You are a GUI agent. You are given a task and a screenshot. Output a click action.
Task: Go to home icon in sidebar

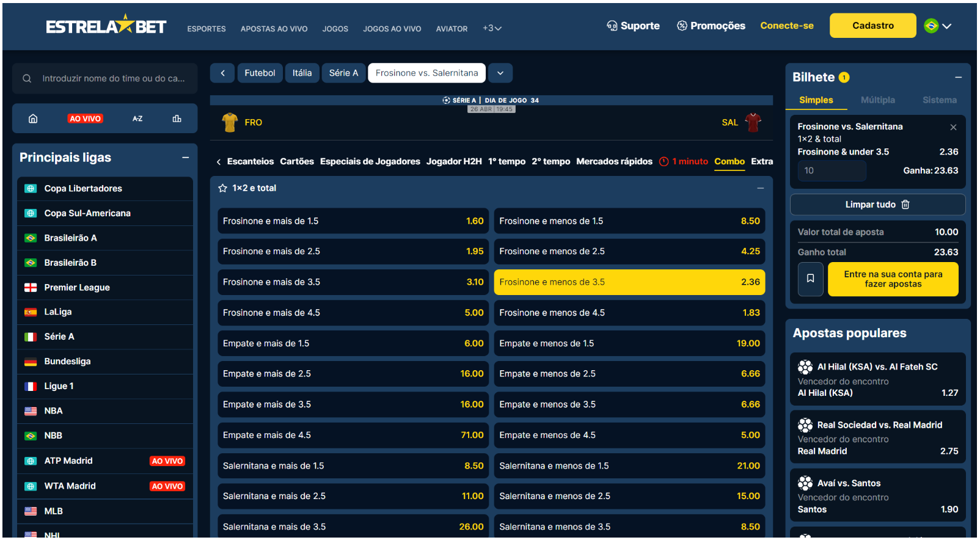point(33,119)
